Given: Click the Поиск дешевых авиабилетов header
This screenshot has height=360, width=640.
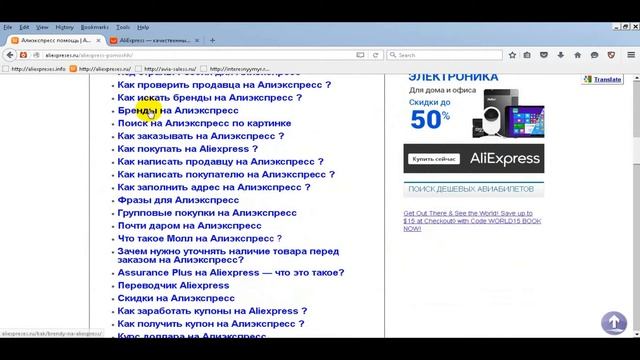Looking at the screenshot, I should (473, 189).
